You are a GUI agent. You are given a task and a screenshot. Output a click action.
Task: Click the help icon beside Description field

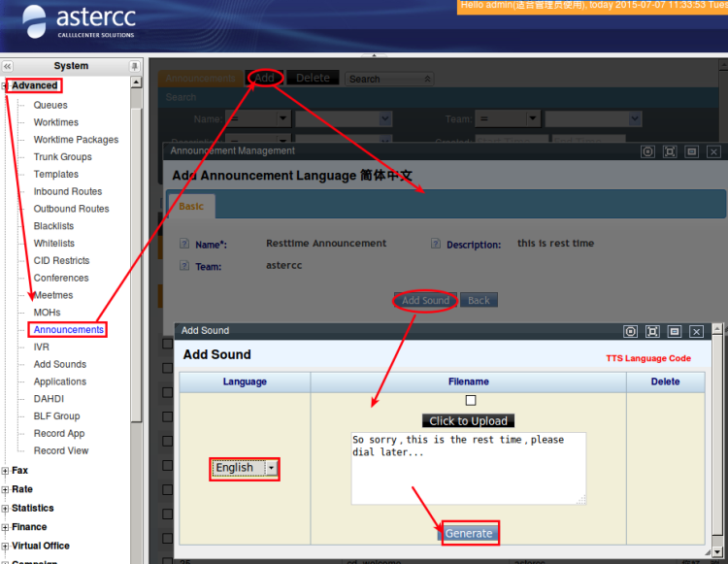[437, 245]
